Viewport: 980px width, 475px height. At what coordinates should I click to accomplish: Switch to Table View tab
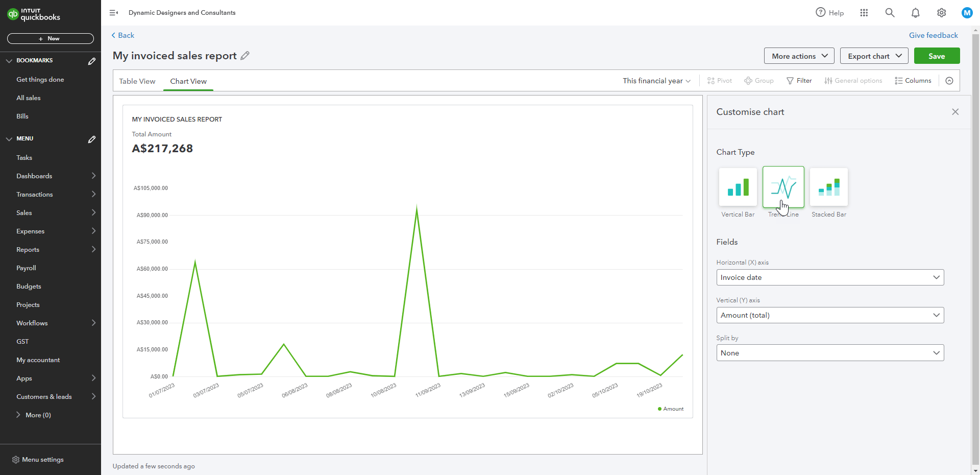[137, 81]
